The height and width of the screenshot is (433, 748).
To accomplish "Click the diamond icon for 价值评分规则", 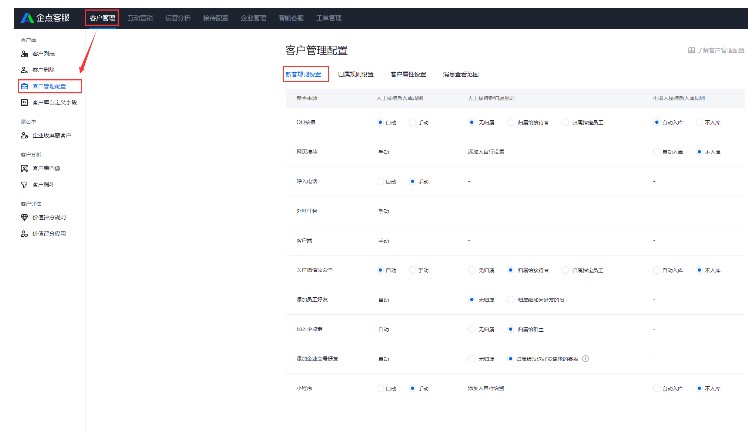I will pyautogui.click(x=24, y=217).
